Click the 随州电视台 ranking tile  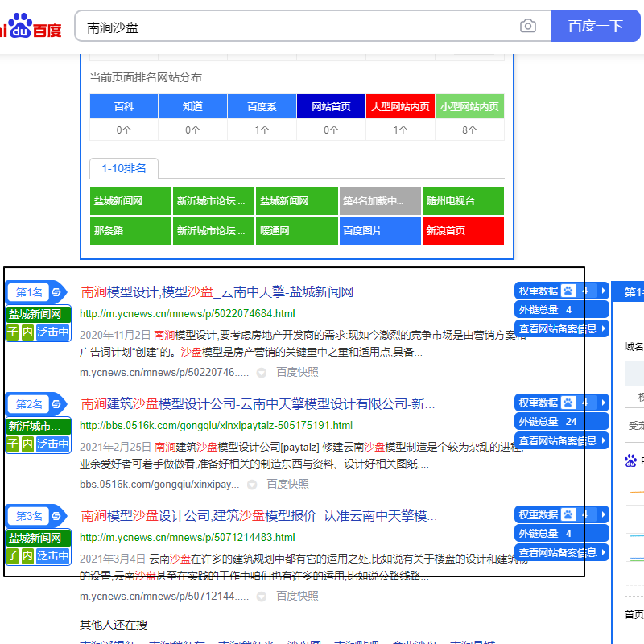pos(463,200)
